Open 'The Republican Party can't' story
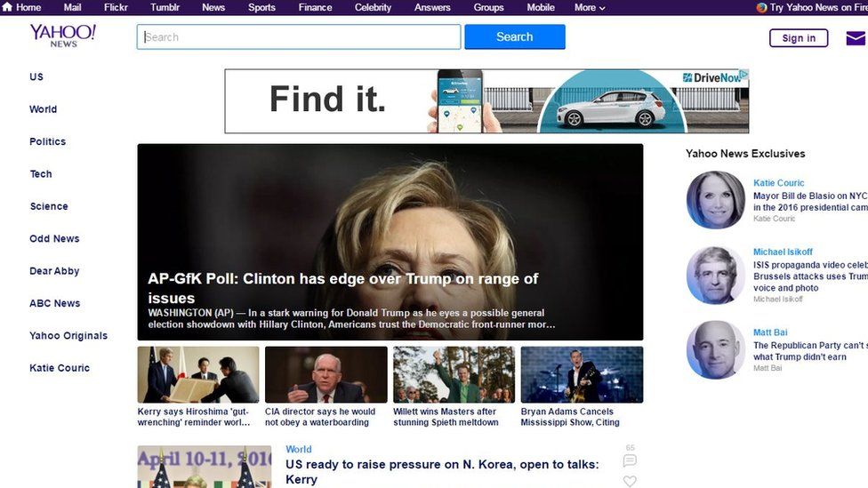Screen dimensions: 868x488 (810, 351)
